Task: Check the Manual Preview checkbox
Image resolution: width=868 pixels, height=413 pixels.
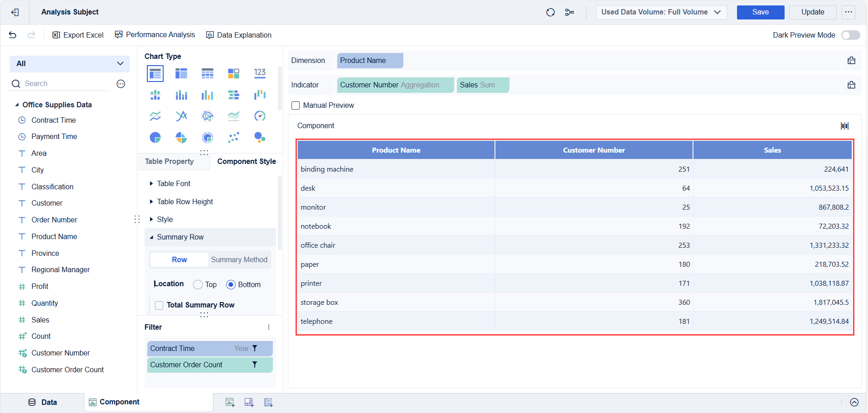Action: [296, 106]
